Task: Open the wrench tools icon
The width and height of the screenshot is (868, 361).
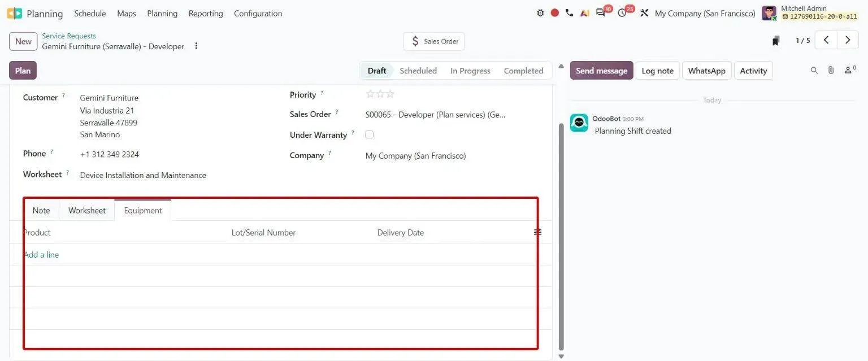Action: tap(644, 13)
